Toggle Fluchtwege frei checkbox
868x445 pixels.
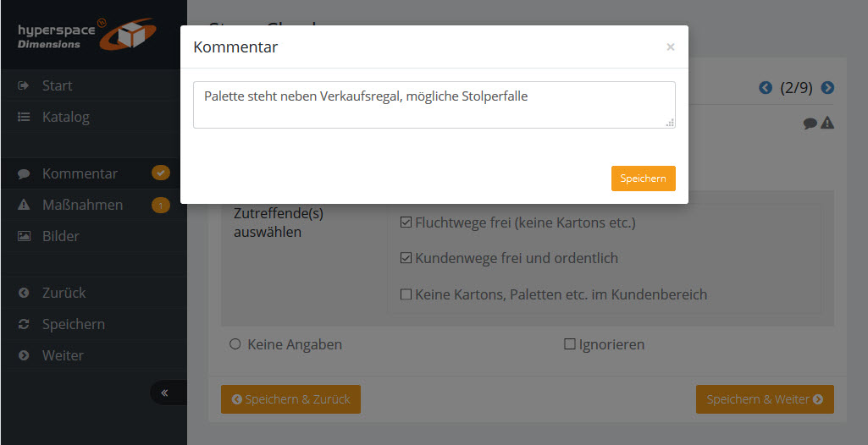[406, 222]
